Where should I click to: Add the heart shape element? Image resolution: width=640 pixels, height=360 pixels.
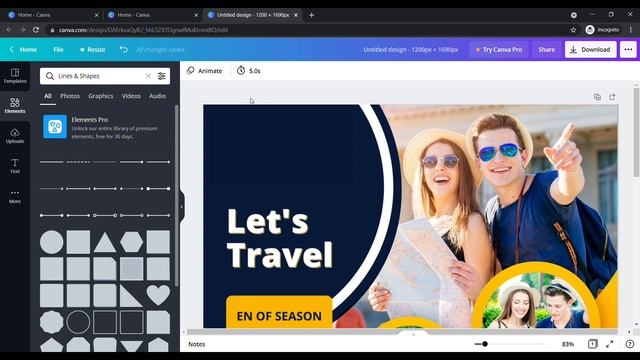point(158,295)
